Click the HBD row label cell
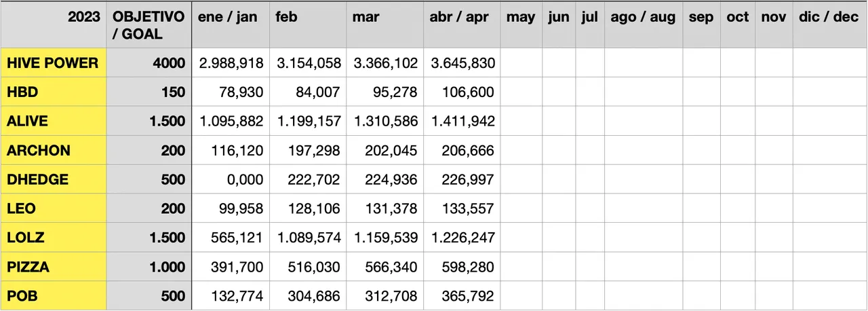Image resolution: width=868 pixels, height=311 pixels. point(53,92)
